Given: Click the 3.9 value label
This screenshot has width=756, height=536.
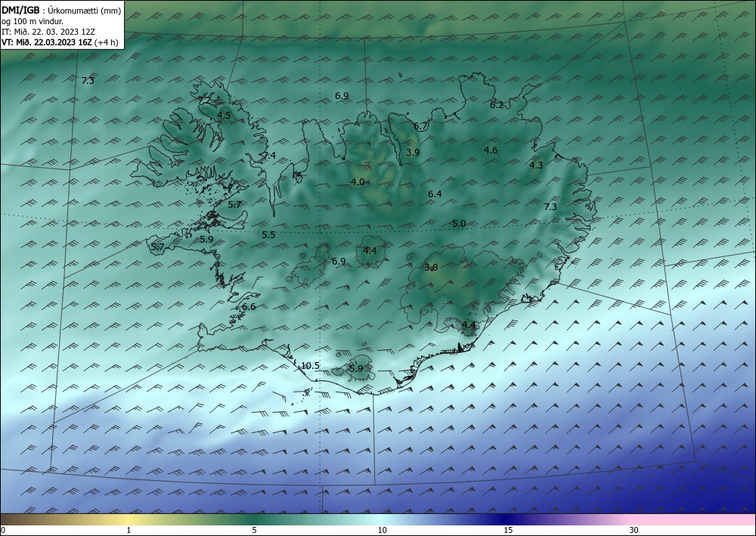Looking at the screenshot, I should tap(413, 152).
